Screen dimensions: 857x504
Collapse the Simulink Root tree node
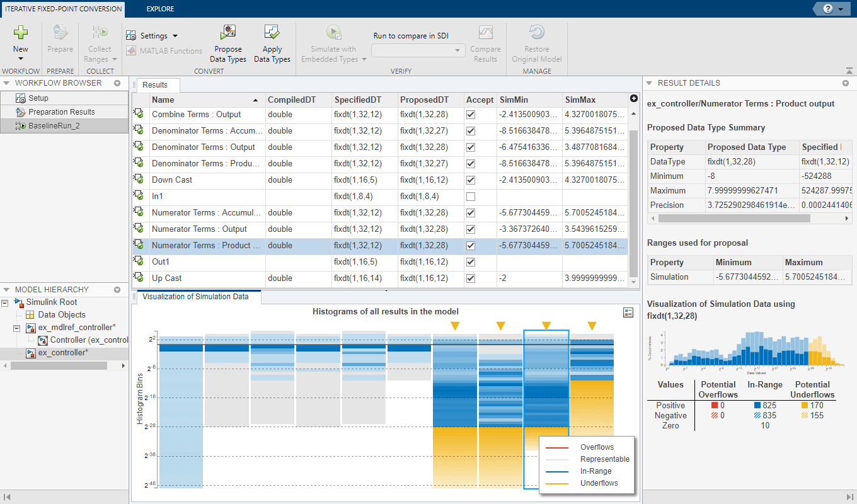(x=6, y=302)
